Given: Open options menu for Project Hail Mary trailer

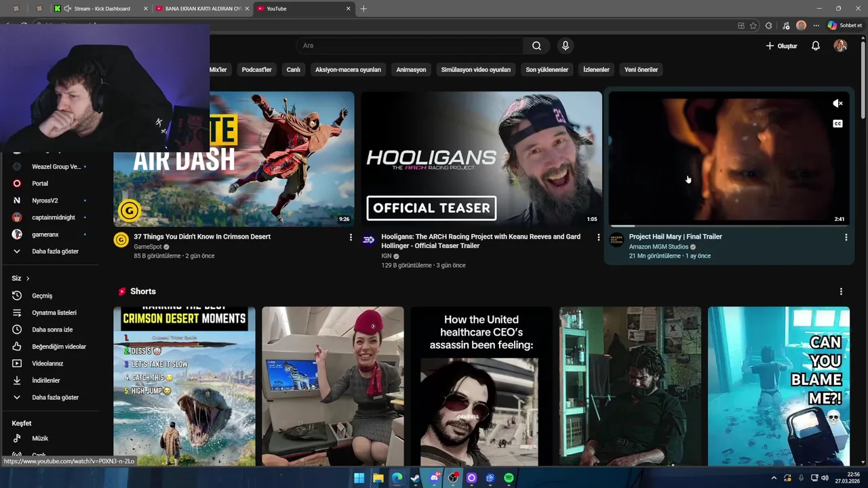Looking at the screenshot, I should tap(846, 237).
